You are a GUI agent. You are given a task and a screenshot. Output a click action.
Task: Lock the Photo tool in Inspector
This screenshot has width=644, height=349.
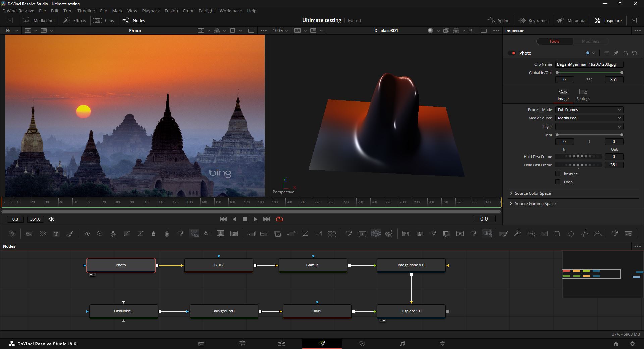(x=625, y=53)
